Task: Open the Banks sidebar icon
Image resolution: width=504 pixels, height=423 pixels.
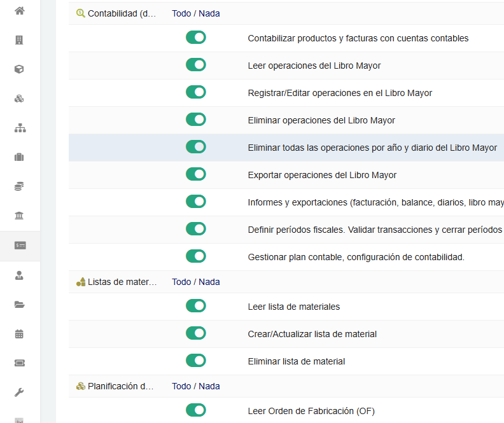Action: [x=19, y=216]
